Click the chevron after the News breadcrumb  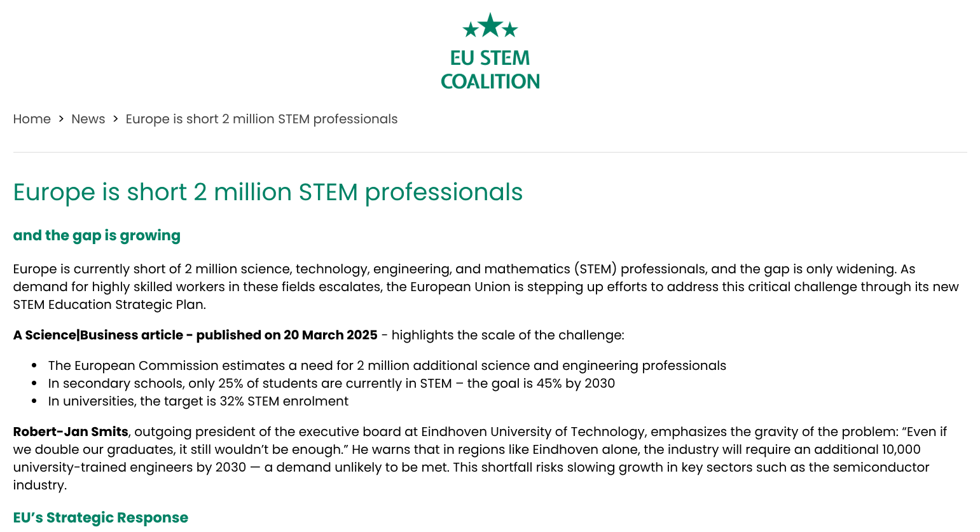116,119
